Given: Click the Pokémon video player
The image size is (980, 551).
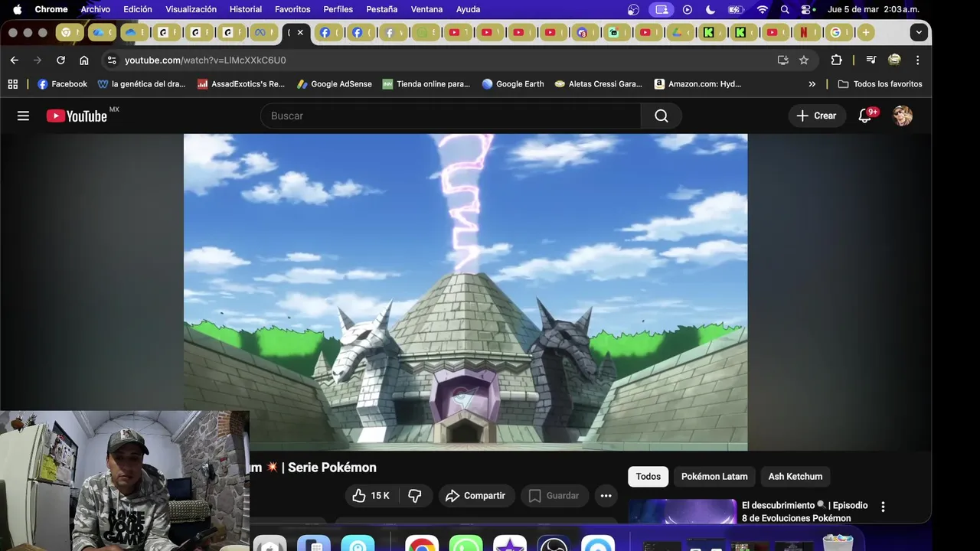Looking at the screenshot, I should click(x=465, y=292).
